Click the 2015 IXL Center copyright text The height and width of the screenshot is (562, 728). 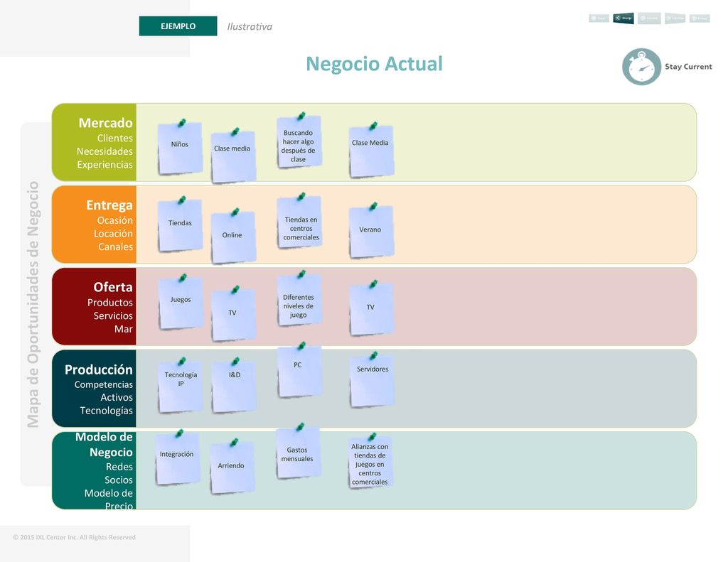74,537
